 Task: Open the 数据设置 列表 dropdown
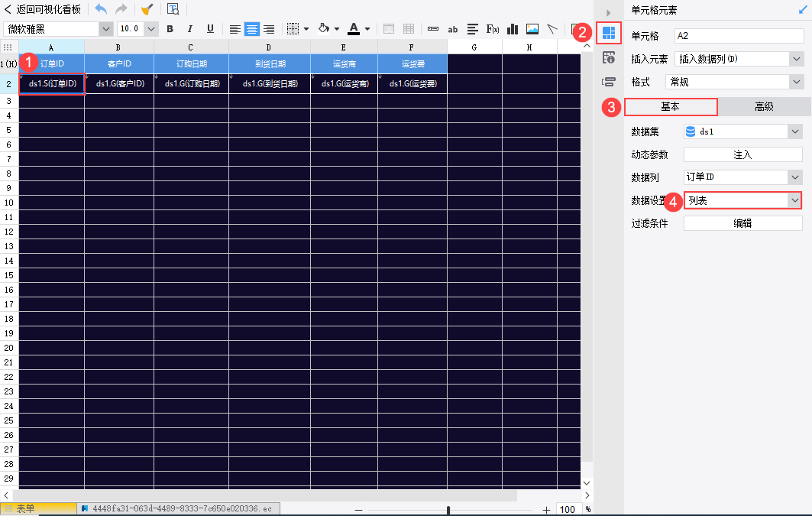tap(794, 200)
